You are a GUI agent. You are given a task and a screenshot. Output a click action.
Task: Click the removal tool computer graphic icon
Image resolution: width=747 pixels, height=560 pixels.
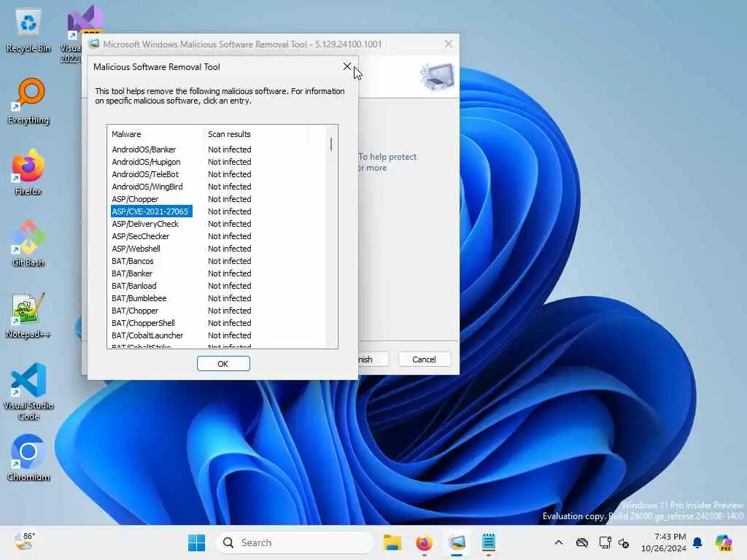pyautogui.click(x=437, y=77)
